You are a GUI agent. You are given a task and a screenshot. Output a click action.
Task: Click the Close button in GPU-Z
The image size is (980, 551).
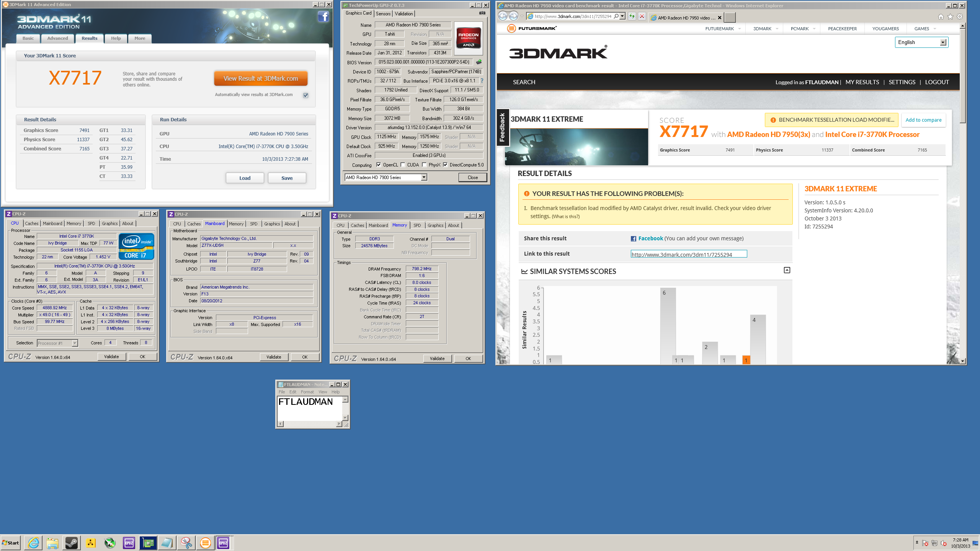click(x=473, y=177)
